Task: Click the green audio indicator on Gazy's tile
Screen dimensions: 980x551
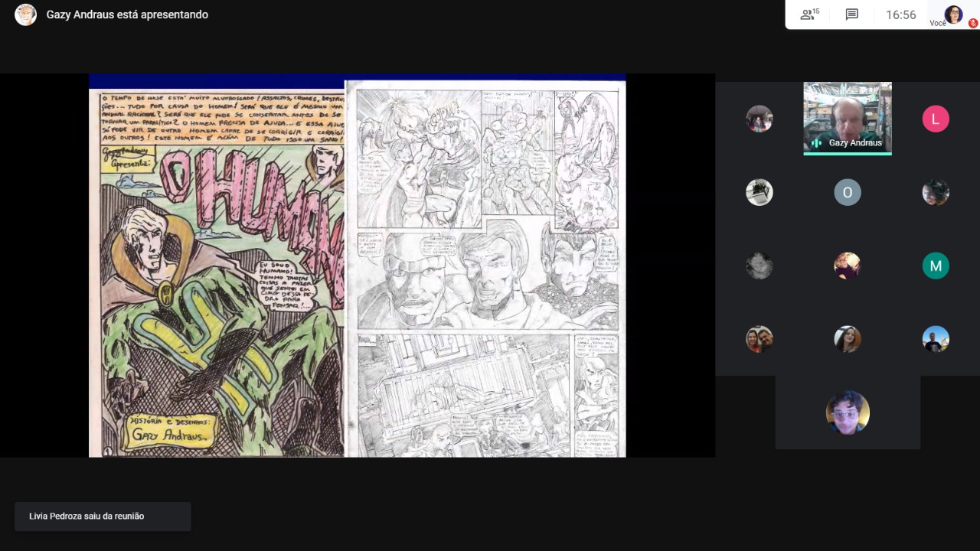Action: 816,143
